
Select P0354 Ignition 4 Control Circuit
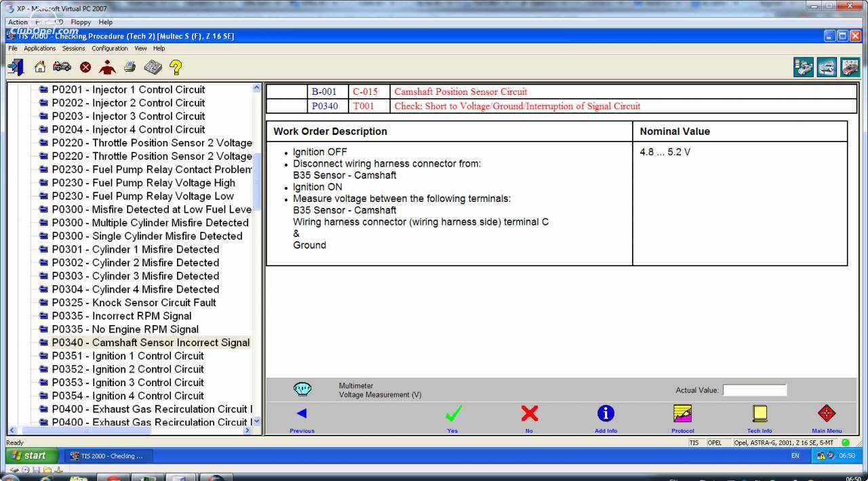128,396
